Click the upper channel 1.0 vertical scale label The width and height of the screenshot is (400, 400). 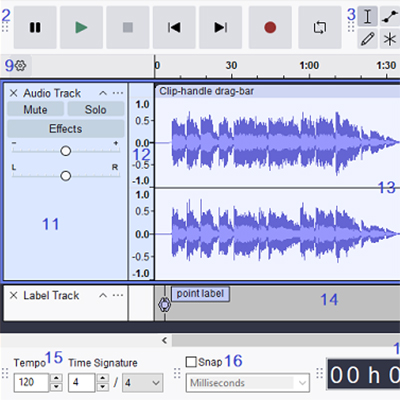[142, 105]
